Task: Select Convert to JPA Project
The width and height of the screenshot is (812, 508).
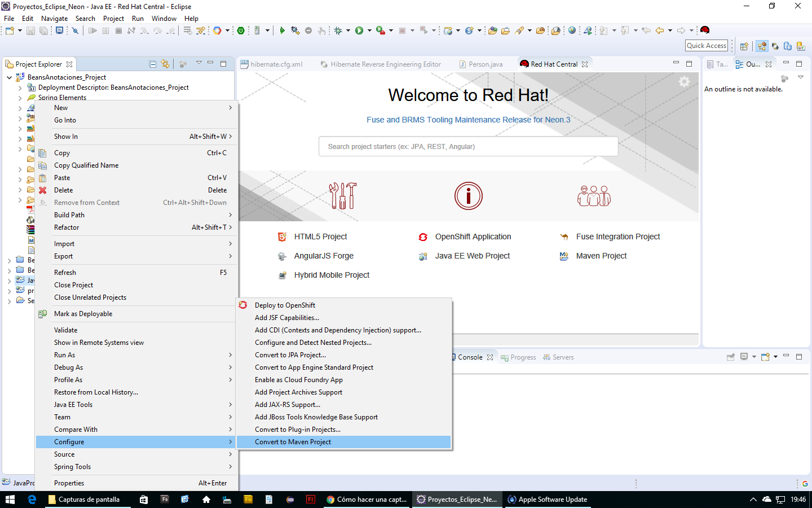Action: pos(345,355)
